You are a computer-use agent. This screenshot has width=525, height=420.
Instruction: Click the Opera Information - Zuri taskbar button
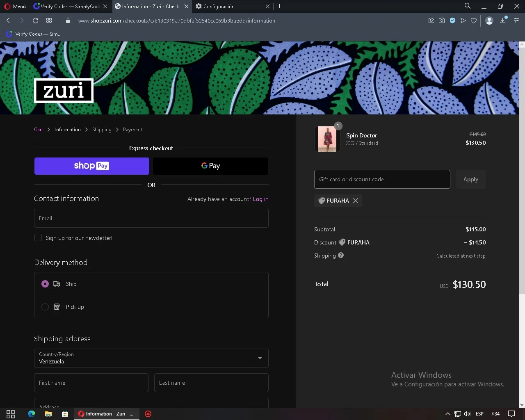[x=107, y=414]
